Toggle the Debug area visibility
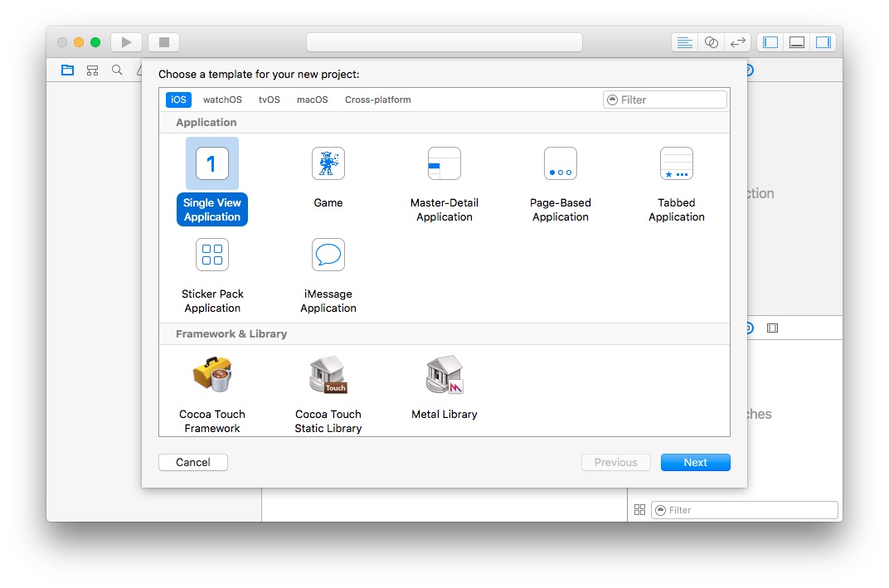The width and height of the screenshot is (889, 588). (797, 42)
